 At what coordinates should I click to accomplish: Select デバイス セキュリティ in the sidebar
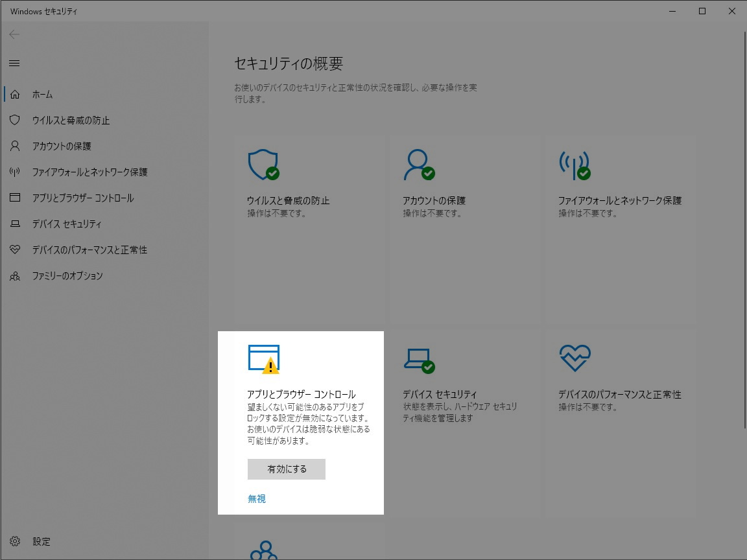tap(67, 224)
